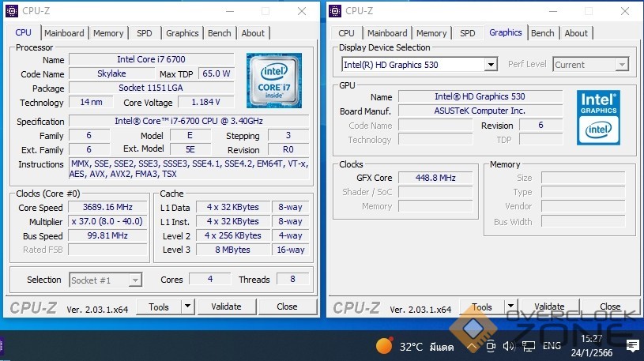Switch to CPU tab in right CPU-Z window

(346, 33)
